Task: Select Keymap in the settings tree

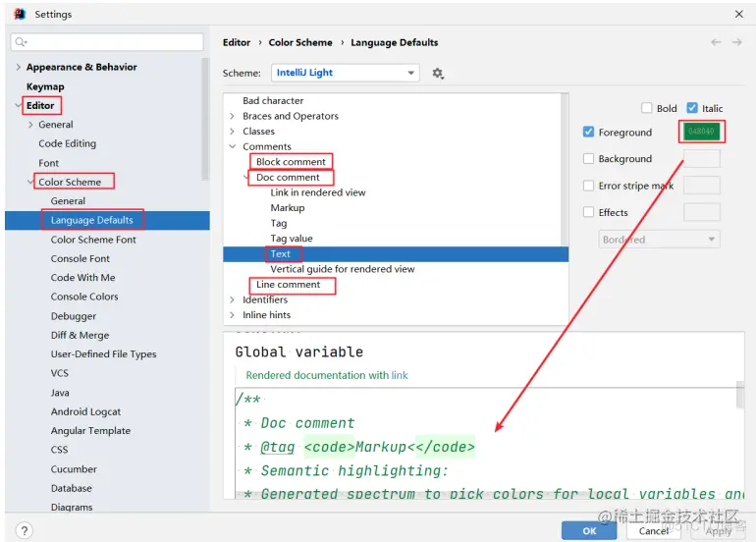Action: tap(45, 86)
